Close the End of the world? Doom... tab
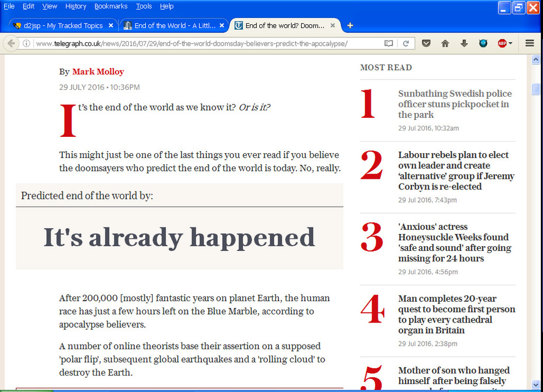The image size is (543, 392). [x=332, y=25]
